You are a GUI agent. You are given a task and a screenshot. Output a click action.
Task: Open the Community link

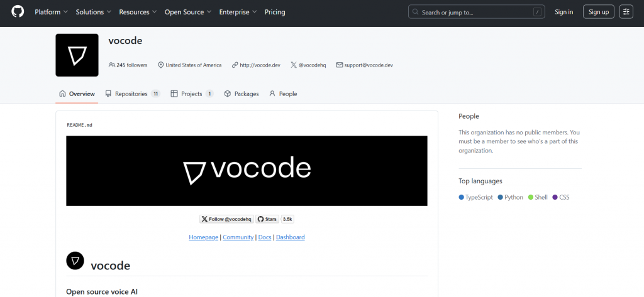click(x=238, y=237)
